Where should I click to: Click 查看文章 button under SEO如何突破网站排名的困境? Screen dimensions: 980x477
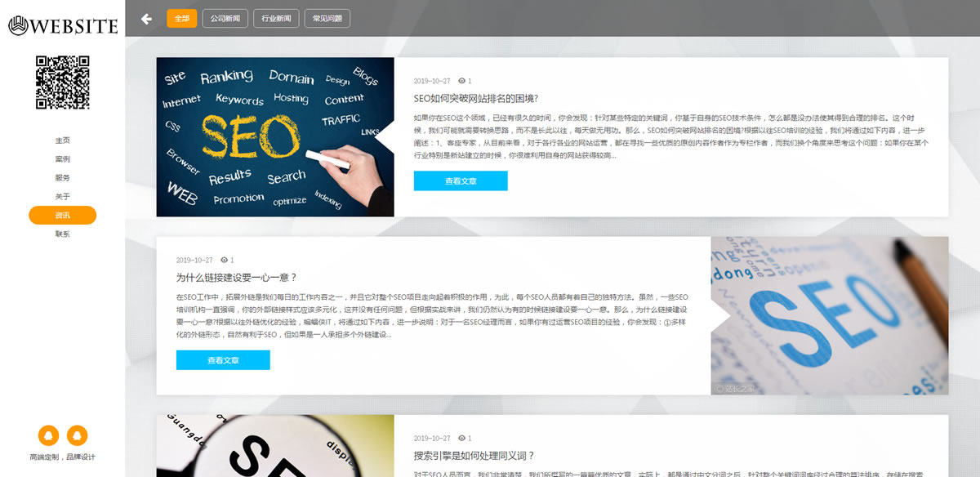coord(461,181)
